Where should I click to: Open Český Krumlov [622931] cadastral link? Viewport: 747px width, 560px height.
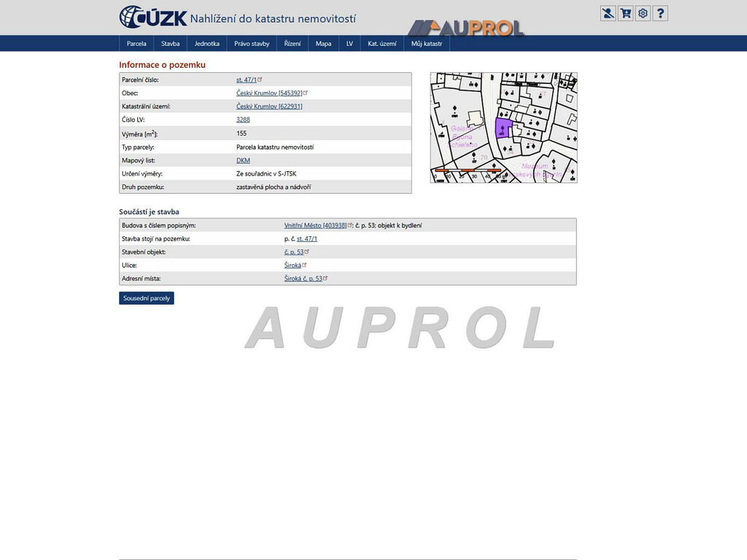pyautogui.click(x=269, y=106)
